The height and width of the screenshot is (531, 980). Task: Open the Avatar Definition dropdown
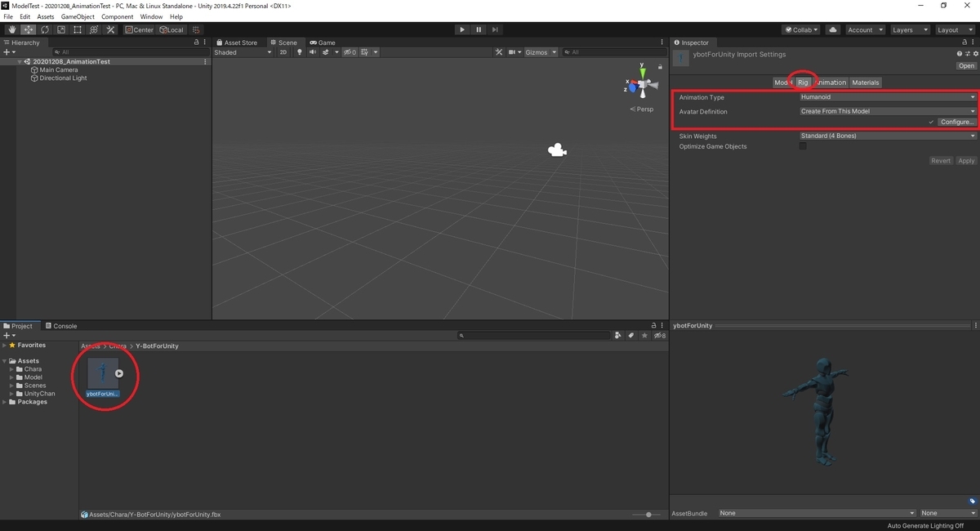[x=888, y=111]
